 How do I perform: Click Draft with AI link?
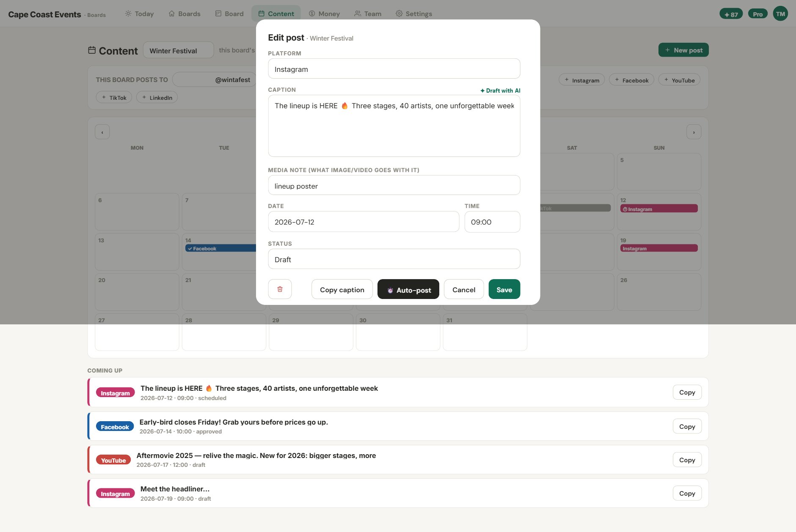click(500, 90)
